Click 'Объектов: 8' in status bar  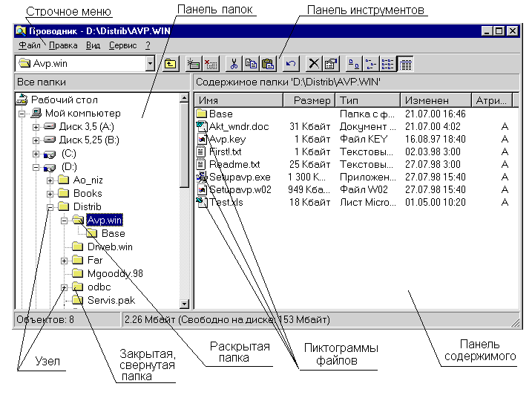(45, 319)
